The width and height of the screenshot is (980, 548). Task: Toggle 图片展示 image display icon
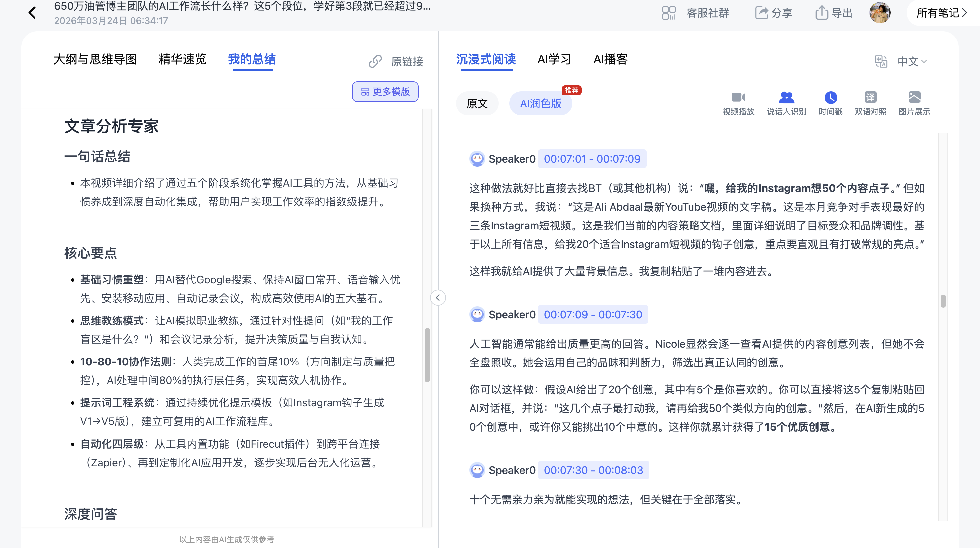click(914, 97)
